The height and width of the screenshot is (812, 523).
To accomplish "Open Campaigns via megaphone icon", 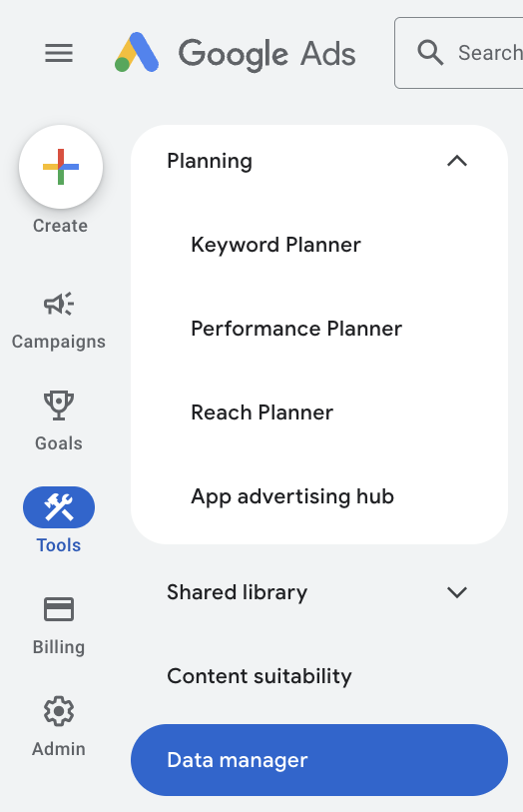I will [59, 304].
